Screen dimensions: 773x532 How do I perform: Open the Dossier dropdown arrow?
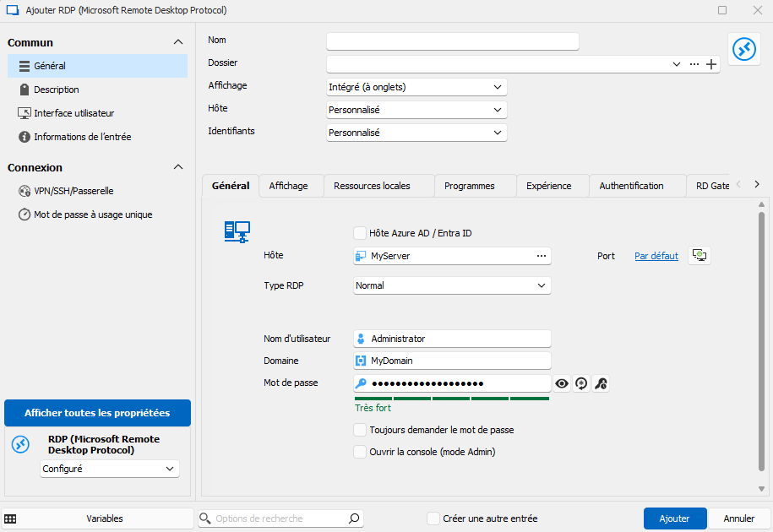click(x=677, y=64)
